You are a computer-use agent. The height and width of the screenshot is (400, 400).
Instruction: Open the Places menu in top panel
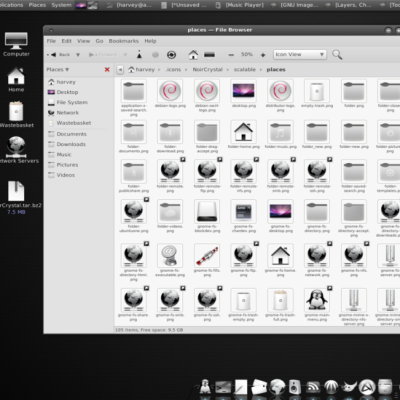pos(37,5)
